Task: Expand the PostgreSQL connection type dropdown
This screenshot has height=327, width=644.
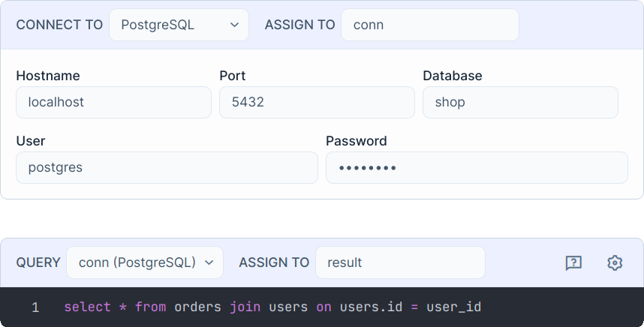Action: click(179, 25)
